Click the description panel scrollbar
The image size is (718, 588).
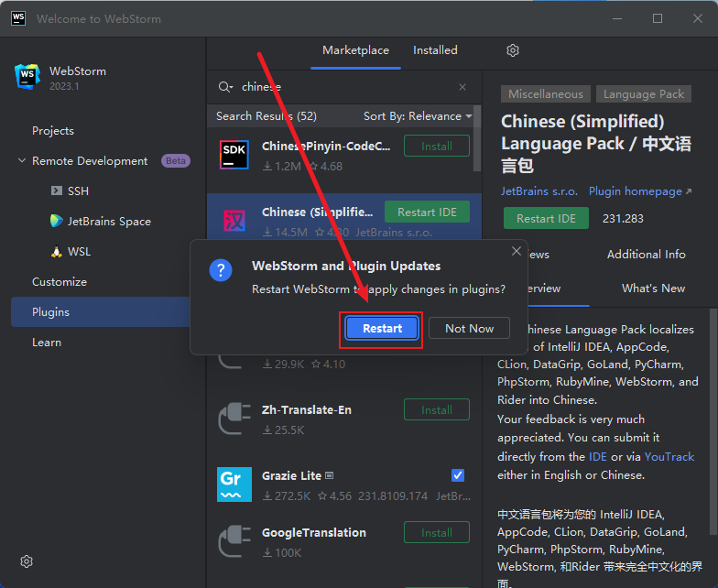click(x=713, y=421)
